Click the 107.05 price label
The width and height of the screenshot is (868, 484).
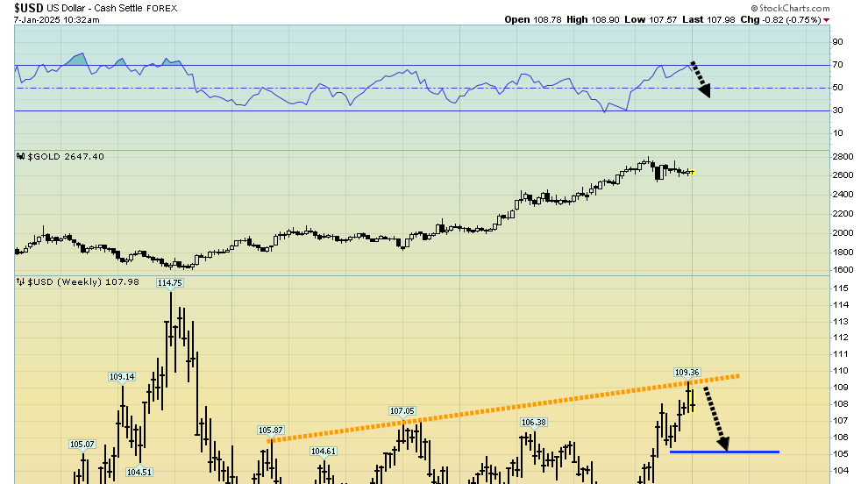pos(402,410)
